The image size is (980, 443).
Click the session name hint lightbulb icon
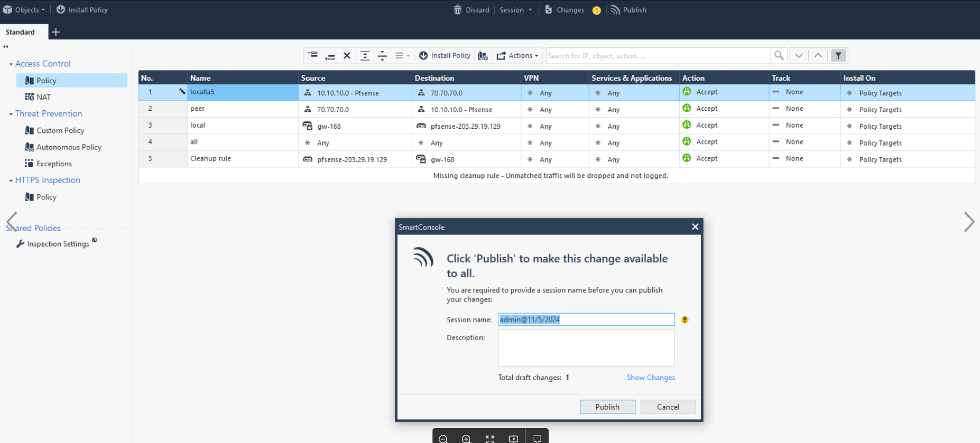(685, 320)
